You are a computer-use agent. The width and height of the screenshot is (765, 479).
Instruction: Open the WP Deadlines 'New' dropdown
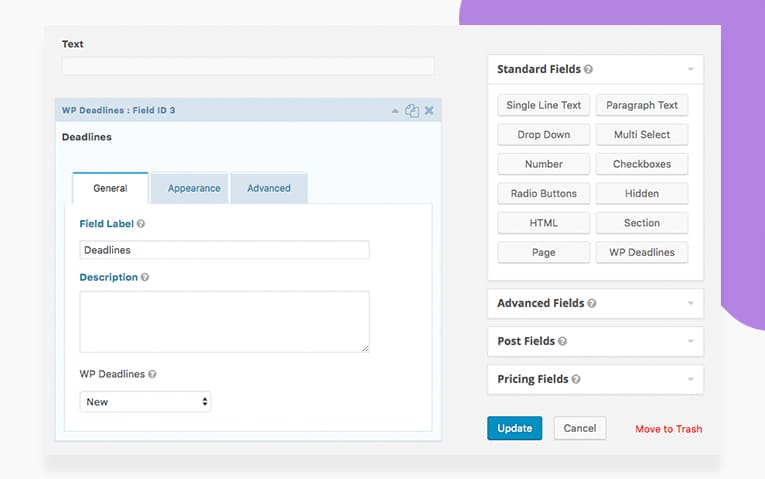(145, 402)
